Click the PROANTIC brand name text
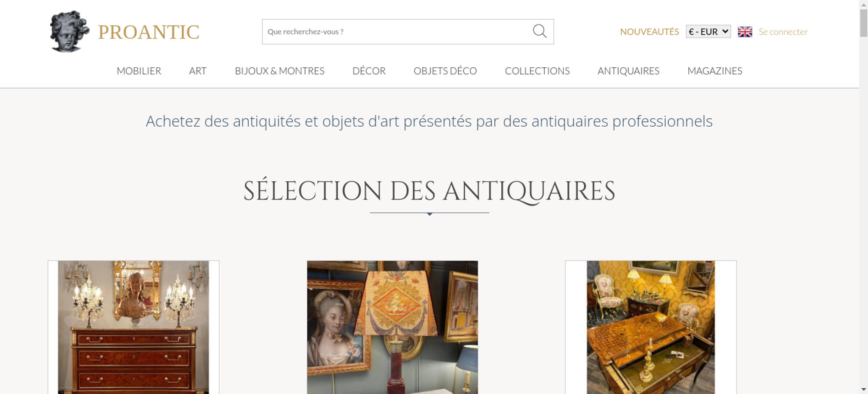868x394 pixels. (x=148, y=32)
